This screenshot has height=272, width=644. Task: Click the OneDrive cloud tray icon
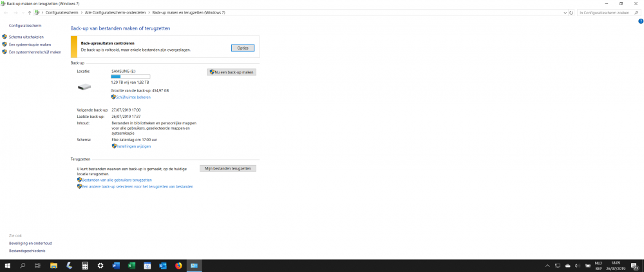click(x=567, y=266)
